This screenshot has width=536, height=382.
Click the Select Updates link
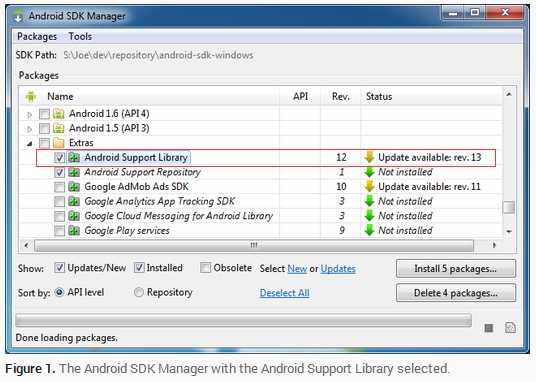click(338, 269)
